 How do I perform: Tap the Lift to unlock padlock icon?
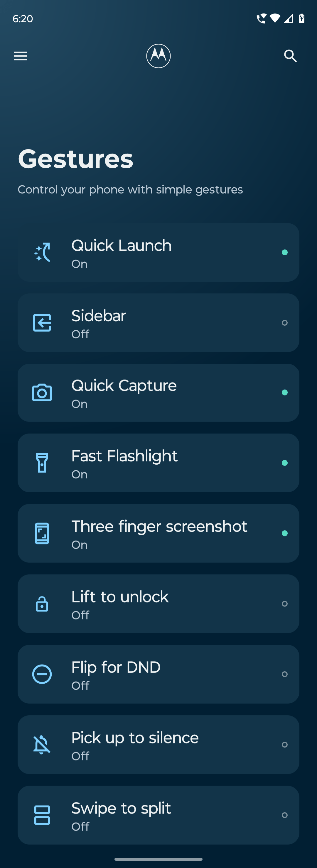point(42,604)
